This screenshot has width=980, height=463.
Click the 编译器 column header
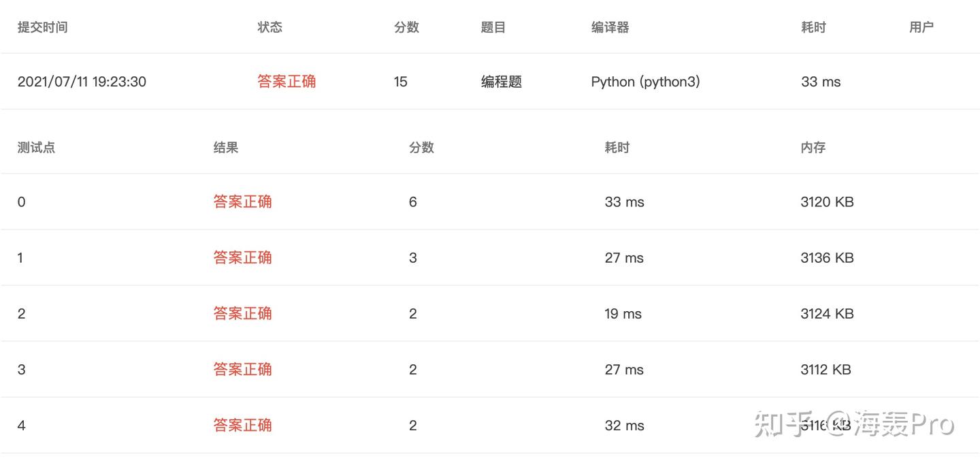610,27
